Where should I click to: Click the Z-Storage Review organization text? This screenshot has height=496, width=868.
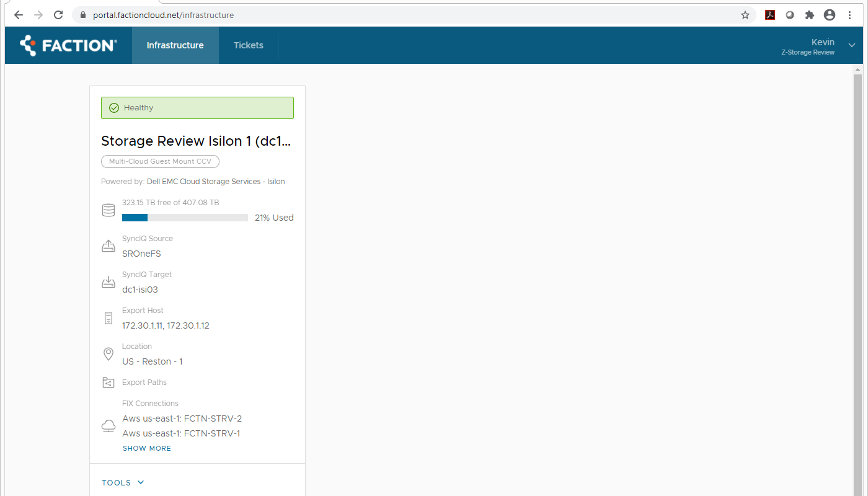pos(808,53)
